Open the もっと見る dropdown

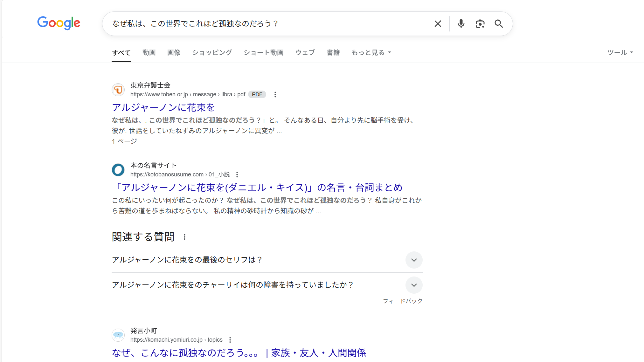[371, 53]
